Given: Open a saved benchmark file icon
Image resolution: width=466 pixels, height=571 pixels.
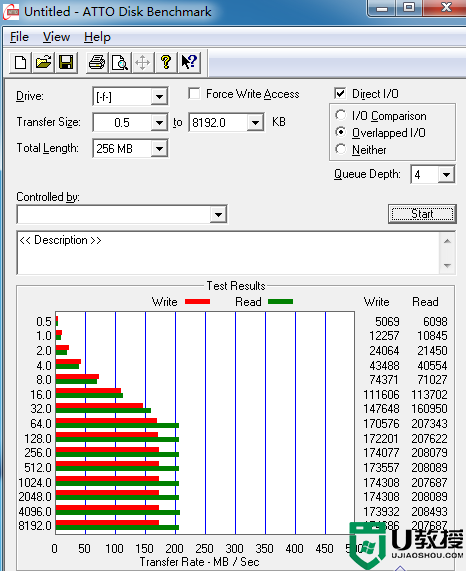Looking at the screenshot, I should (43, 63).
